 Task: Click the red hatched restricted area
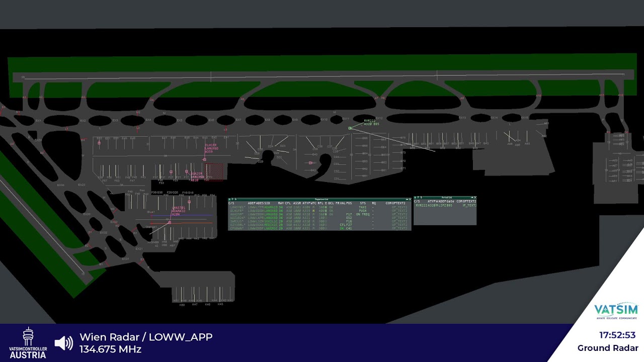tap(214, 171)
